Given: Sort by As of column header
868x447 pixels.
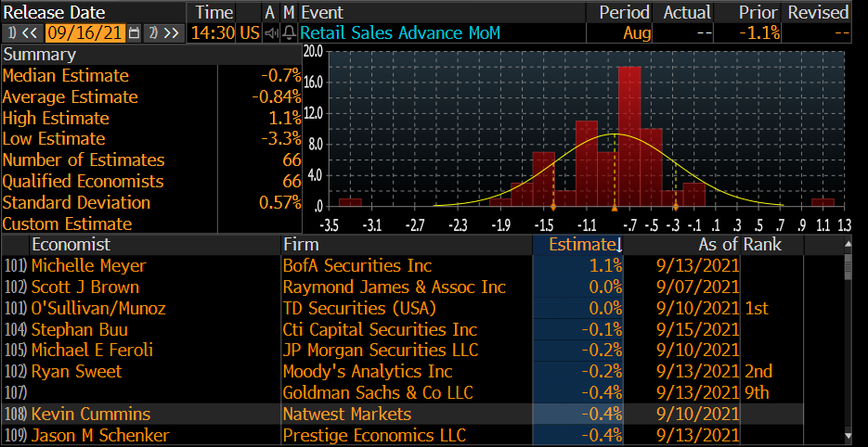Looking at the screenshot, I should (718, 244).
